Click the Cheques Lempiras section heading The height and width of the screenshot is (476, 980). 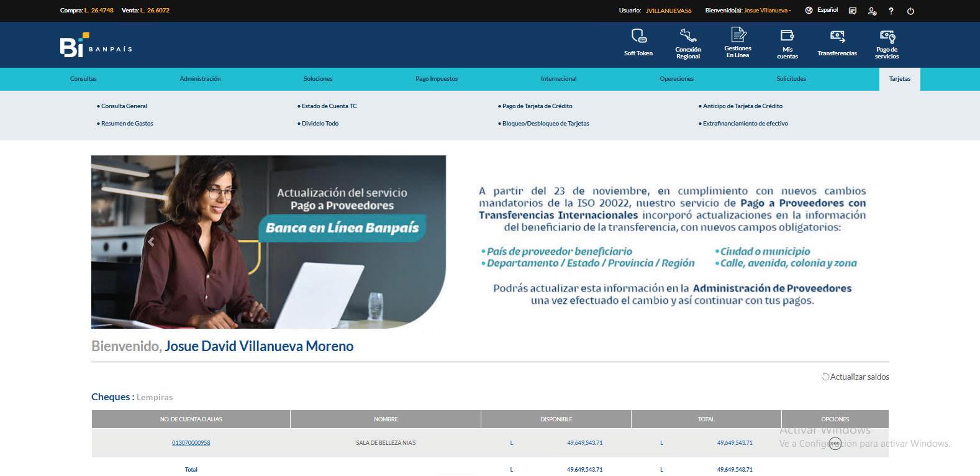tap(132, 397)
